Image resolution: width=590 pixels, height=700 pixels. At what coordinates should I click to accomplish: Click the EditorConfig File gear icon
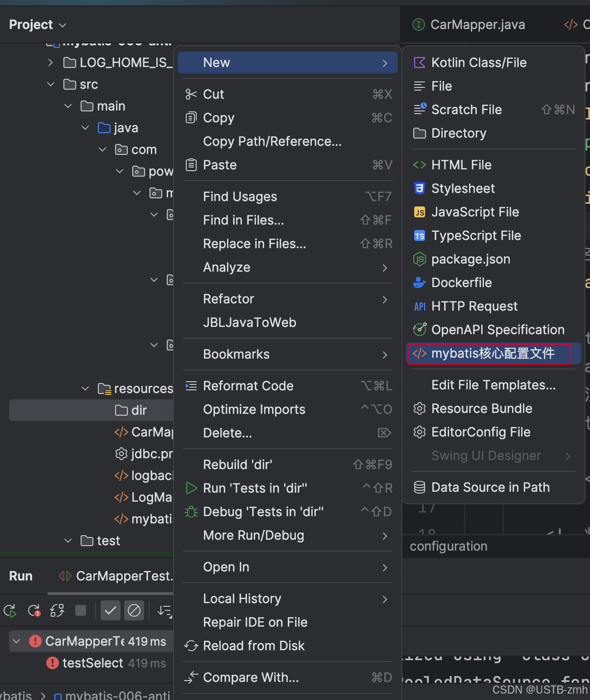click(420, 432)
